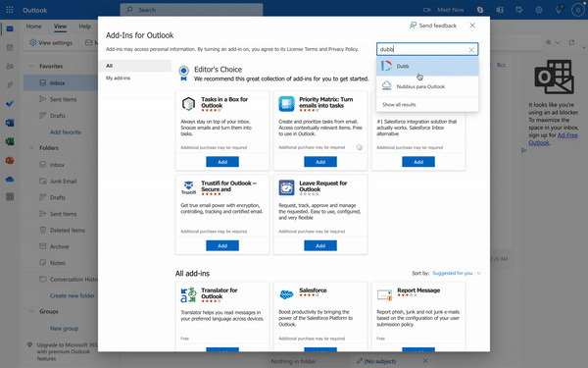Click Add favorite
Image resolution: width=588 pixels, height=368 pixels.
click(x=66, y=132)
